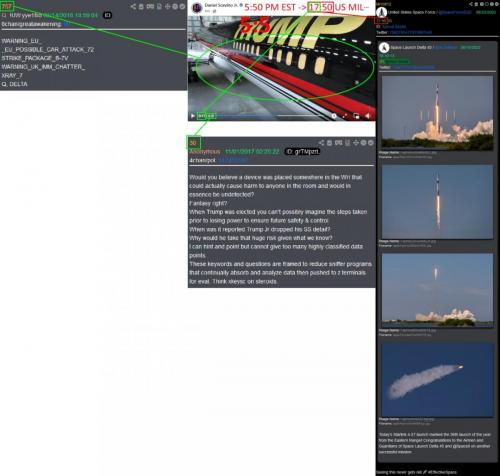Viewport: 500px width, 476px height.
Task: Click ID grTMpzrL badge
Action: pyautogui.click(x=302, y=151)
